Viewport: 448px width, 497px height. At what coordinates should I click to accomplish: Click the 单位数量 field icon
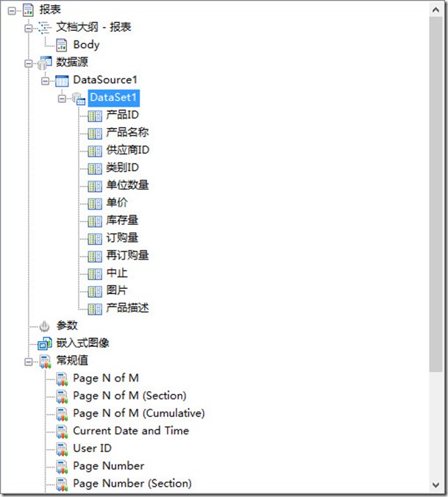[95, 187]
